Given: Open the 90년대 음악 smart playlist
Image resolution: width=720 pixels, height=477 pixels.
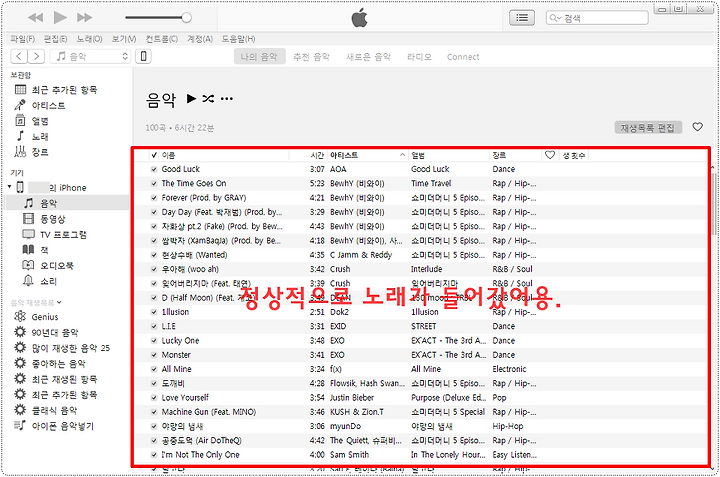Looking at the screenshot, I should pyautogui.click(x=55, y=332).
